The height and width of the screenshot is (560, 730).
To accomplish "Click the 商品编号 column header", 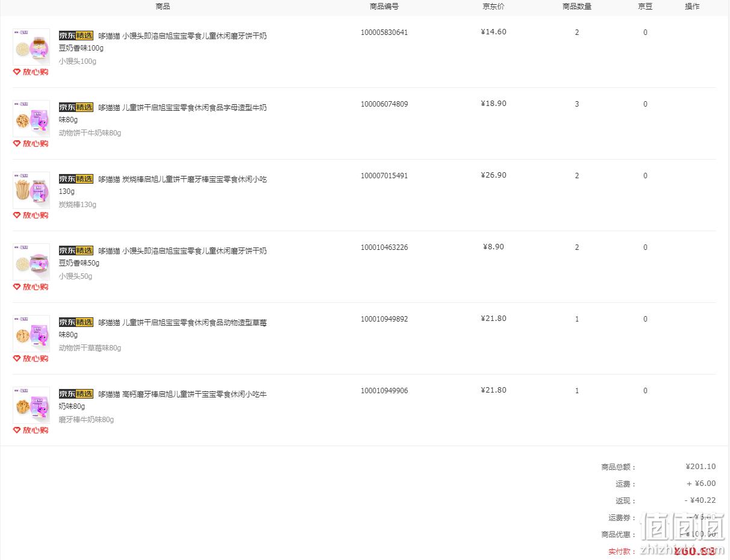I will click(384, 7).
